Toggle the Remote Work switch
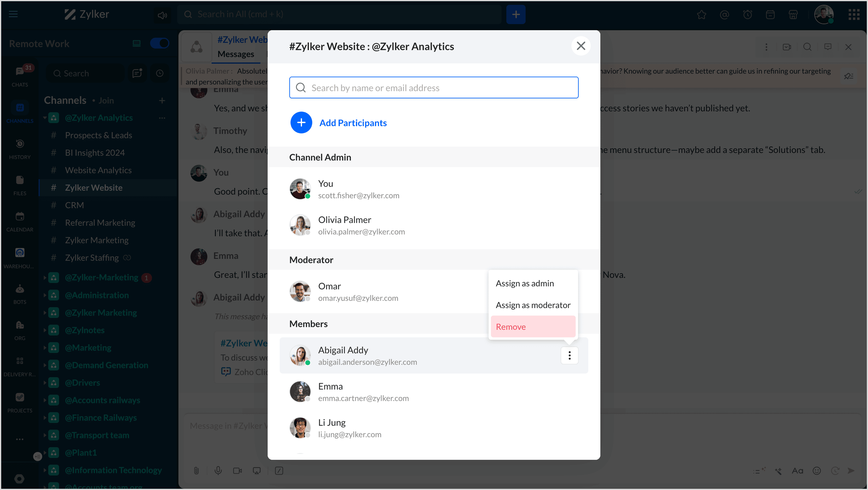The width and height of the screenshot is (868, 490). pos(159,43)
